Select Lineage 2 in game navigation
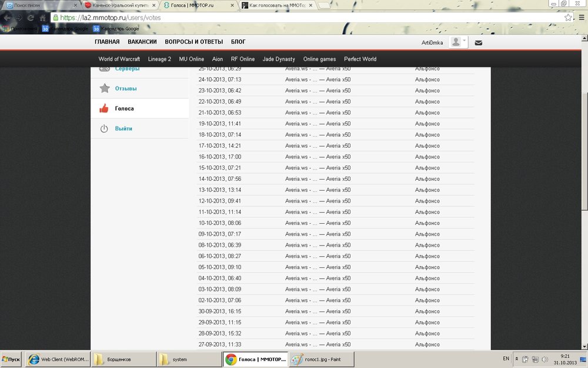 point(159,59)
